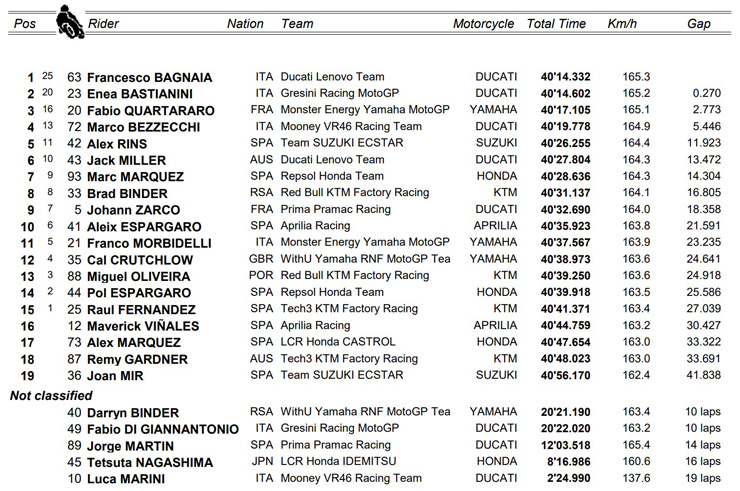Image resolution: width=740 pixels, height=491 pixels.
Task: Click the Gap column header
Action: (x=699, y=24)
